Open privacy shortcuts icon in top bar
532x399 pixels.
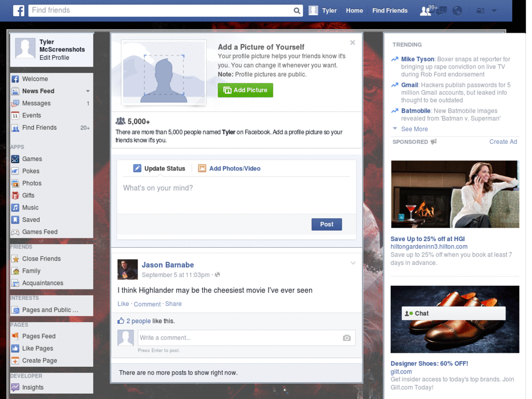coord(480,11)
